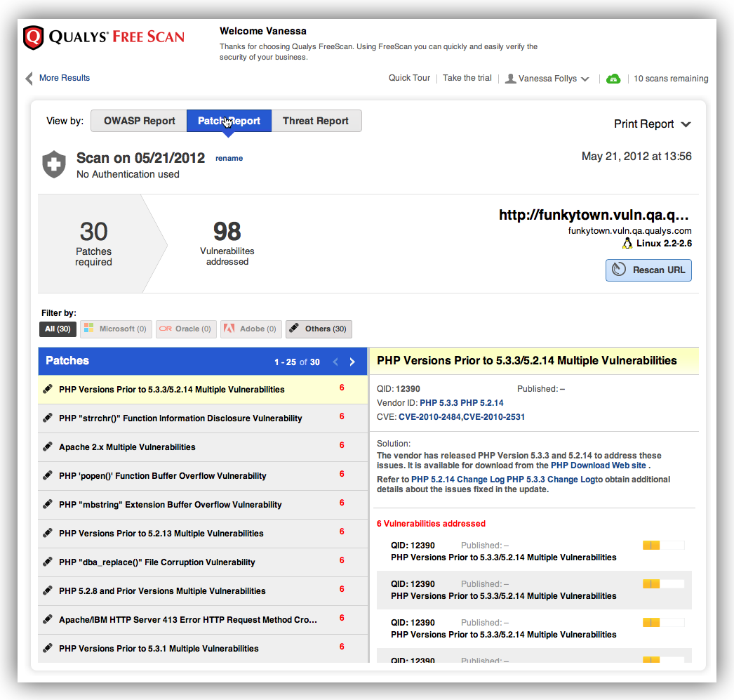The height and width of the screenshot is (700, 734).
Task: Click patch icon of PHP strrchr() row
Action: click(48, 418)
